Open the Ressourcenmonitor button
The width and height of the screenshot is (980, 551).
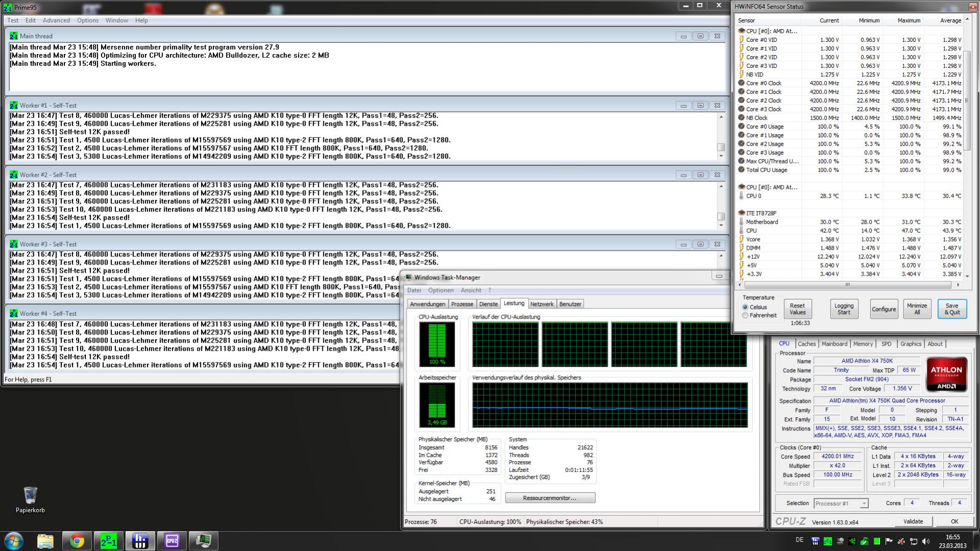tap(550, 498)
